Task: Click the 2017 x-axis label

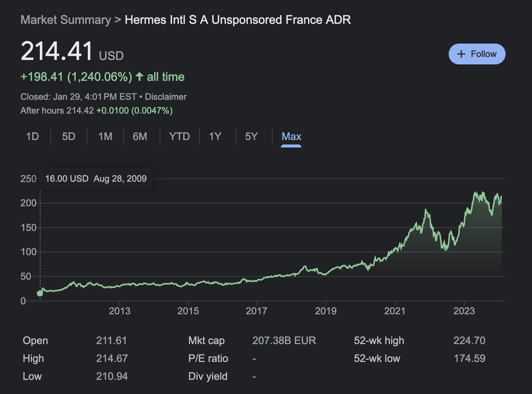Action: [256, 311]
